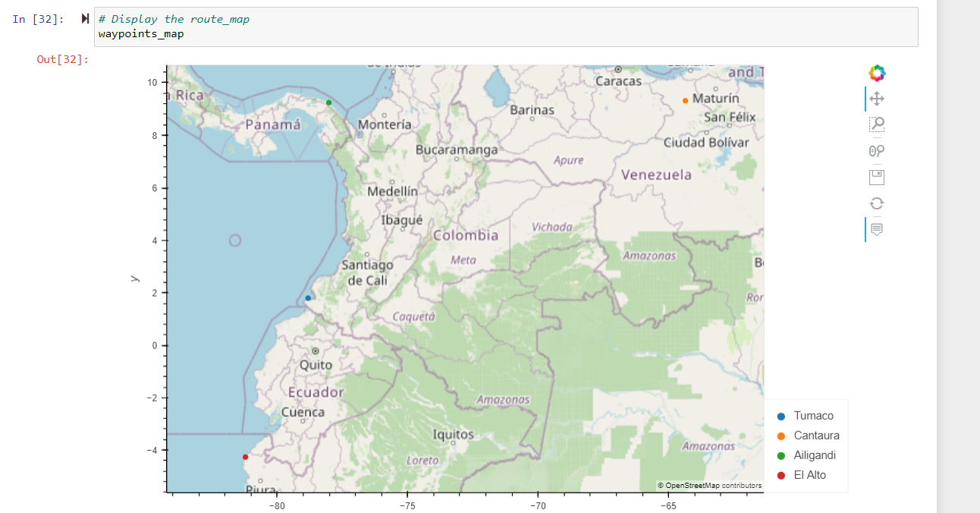Click the Ecuador label on the map
Viewport: 980px width, 513px height.
pos(316,392)
